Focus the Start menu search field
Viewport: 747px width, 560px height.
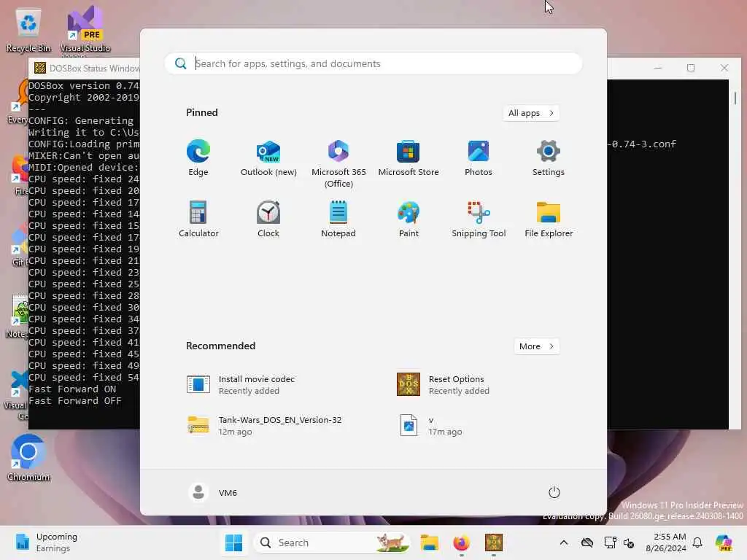(x=373, y=63)
